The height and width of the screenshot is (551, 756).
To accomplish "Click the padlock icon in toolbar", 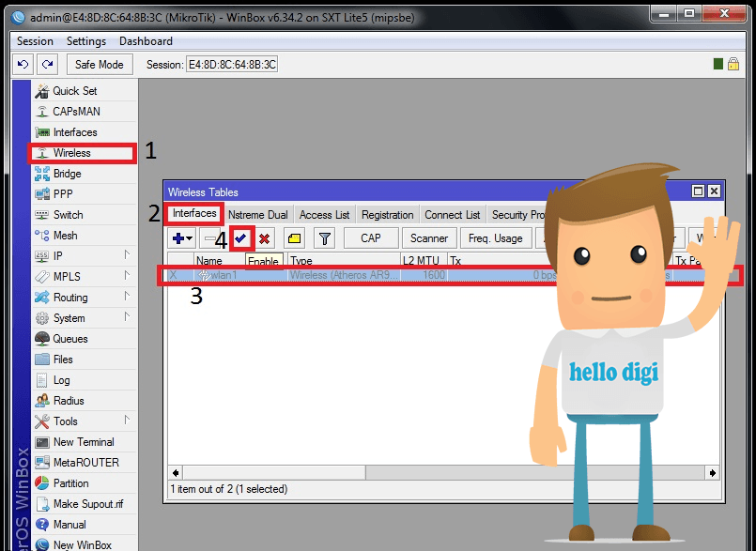I will coord(733,64).
